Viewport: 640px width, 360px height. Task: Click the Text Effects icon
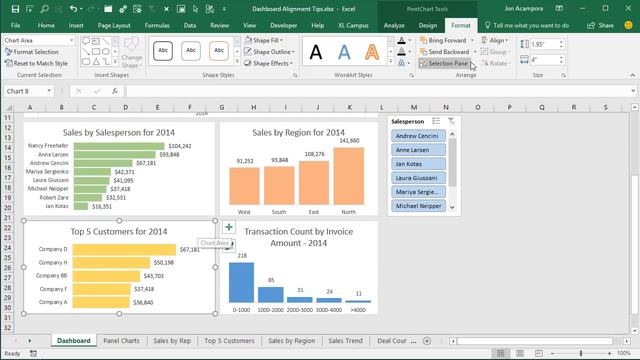pyautogui.click(x=401, y=63)
